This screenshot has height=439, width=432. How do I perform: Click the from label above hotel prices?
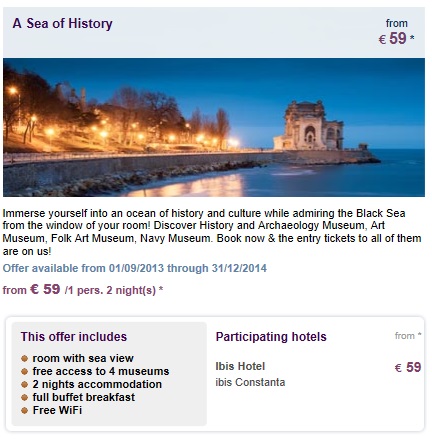pyautogui.click(x=408, y=335)
